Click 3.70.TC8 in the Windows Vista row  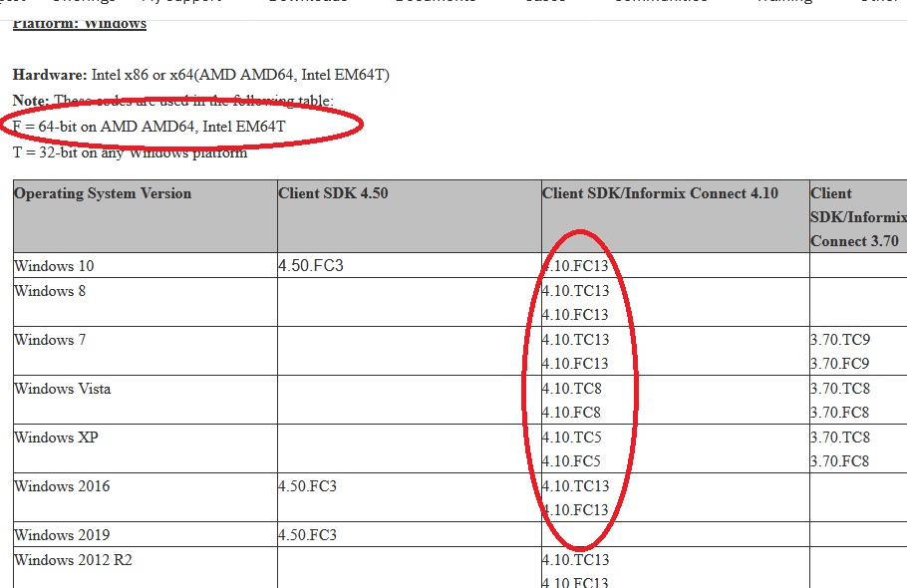coord(840,389)
